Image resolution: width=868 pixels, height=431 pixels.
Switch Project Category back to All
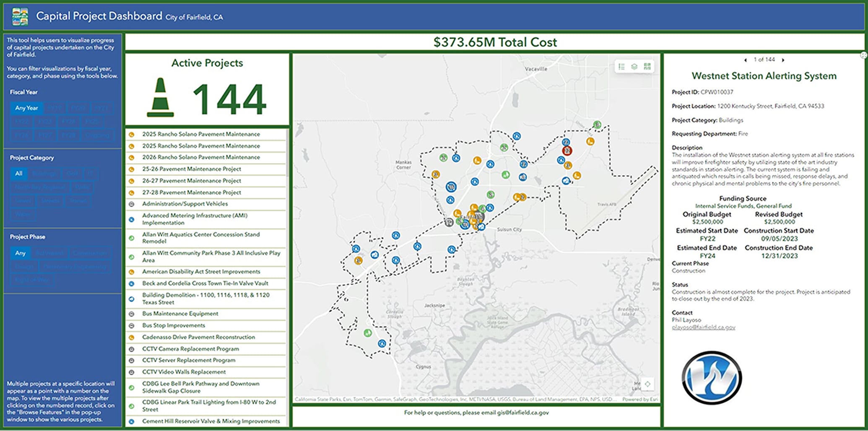[x=18, y=174]
